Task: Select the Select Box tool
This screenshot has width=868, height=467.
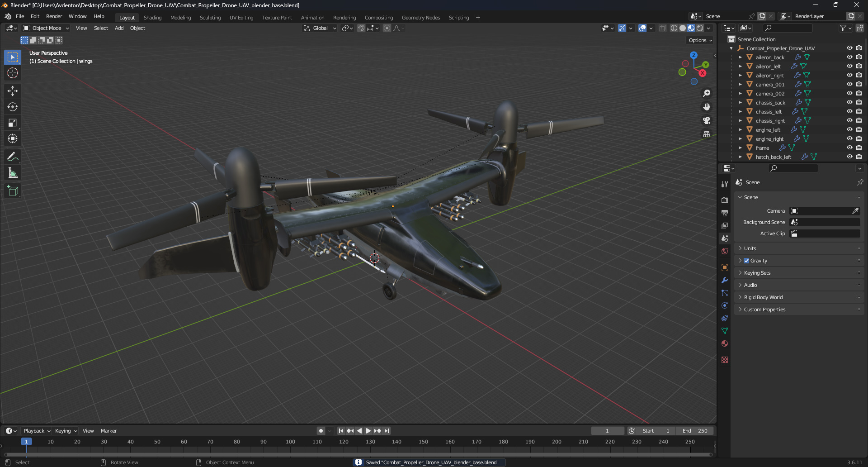Action: pos(13,57)
